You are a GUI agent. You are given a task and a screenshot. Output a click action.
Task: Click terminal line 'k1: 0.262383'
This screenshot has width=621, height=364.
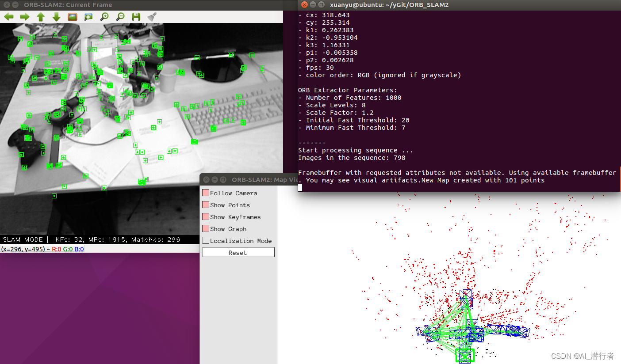point(326,30)
